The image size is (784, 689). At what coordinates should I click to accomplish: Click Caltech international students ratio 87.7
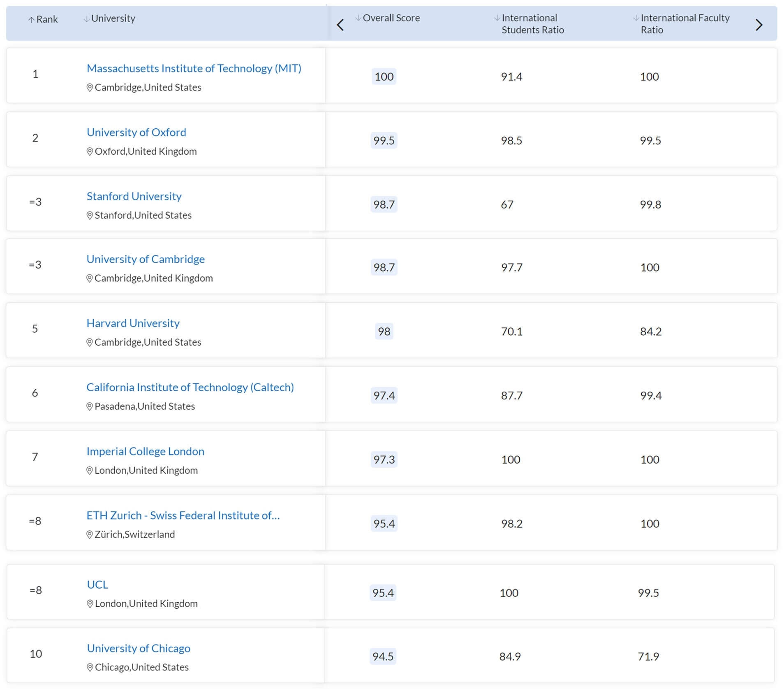click(x=512, y=396)
